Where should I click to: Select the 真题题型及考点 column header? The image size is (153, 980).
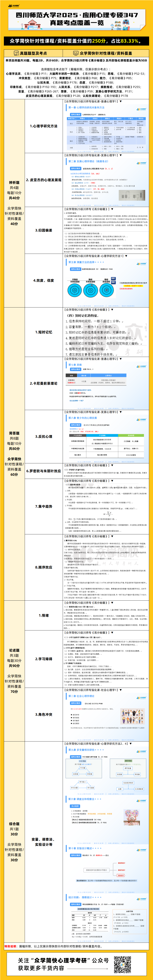pyautogui.click(x=33, y=53)
